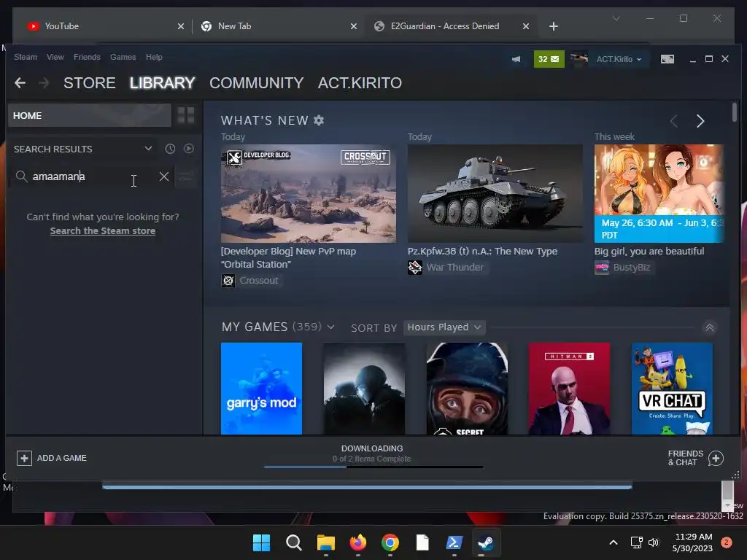The width and height of the screenshot is (747, 560).
Task: Open advanced library filter options
Action: (185, 176)
